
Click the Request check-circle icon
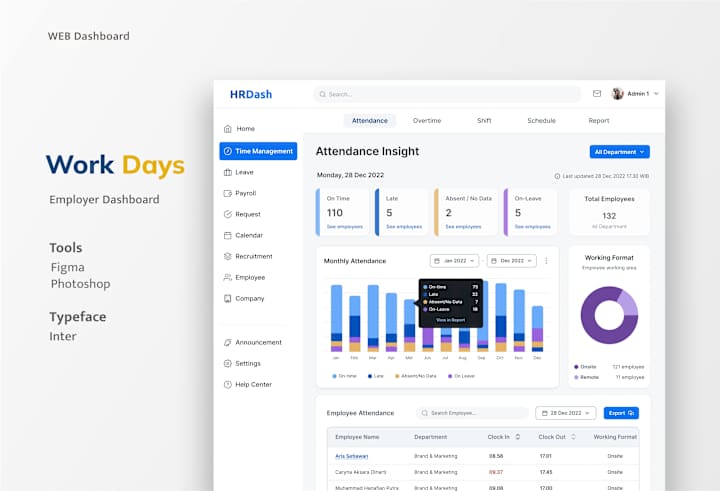coord(227,214)
